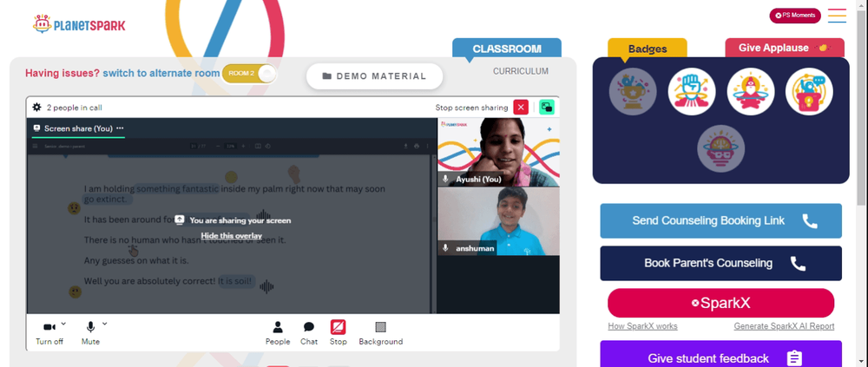Click the 'Stop screen sharing' label
Viewport: 868px width, 367px height.
coord(471,108)
